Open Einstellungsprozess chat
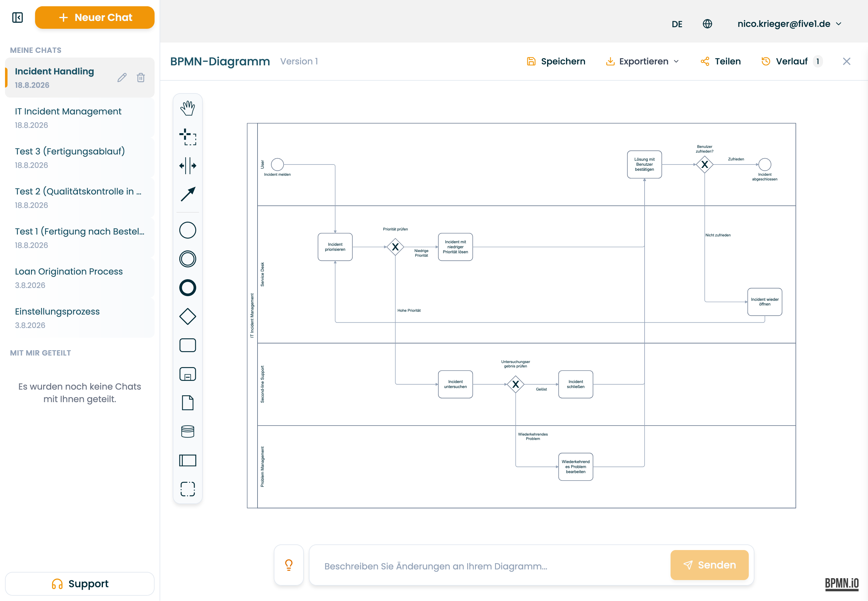 tap(80, 318)
